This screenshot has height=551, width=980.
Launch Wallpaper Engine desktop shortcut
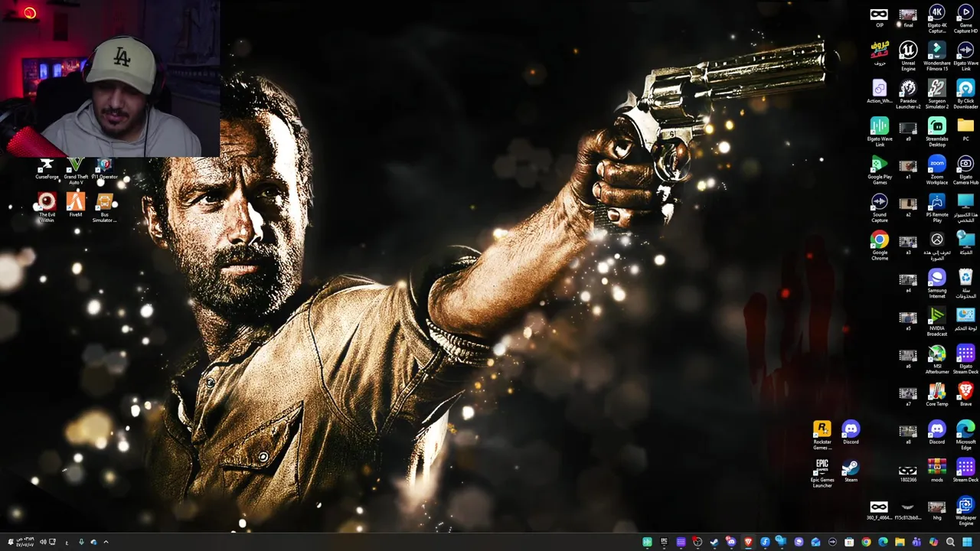(x=965, y=510)
